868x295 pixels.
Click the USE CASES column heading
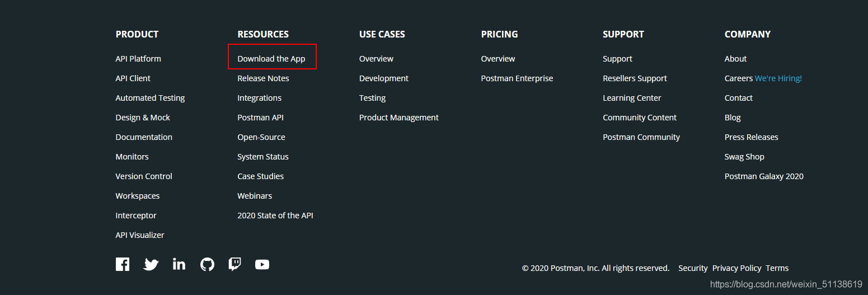coord(382,34)
